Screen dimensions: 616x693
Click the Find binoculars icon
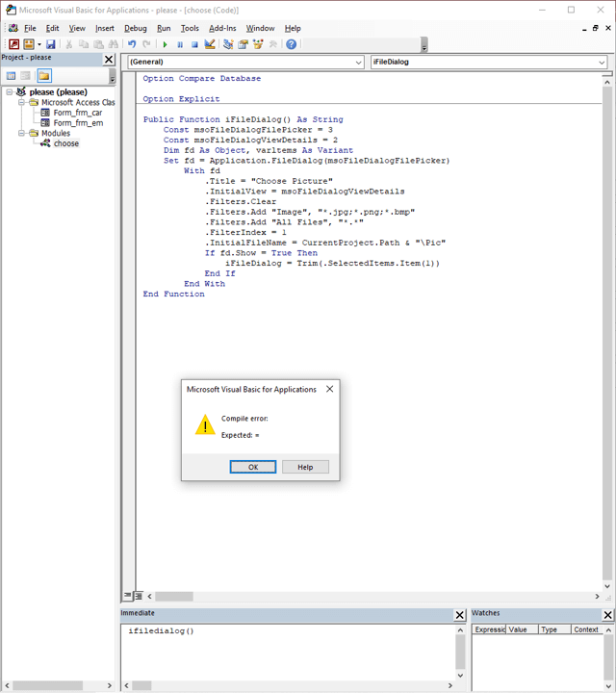tap(114, 44)
